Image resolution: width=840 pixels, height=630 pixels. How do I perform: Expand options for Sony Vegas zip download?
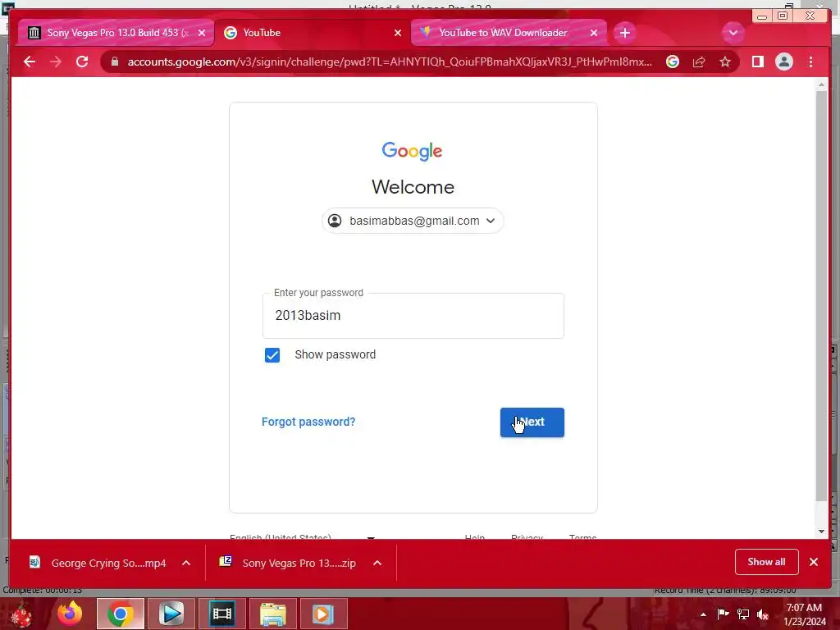[x=377, y=563]
